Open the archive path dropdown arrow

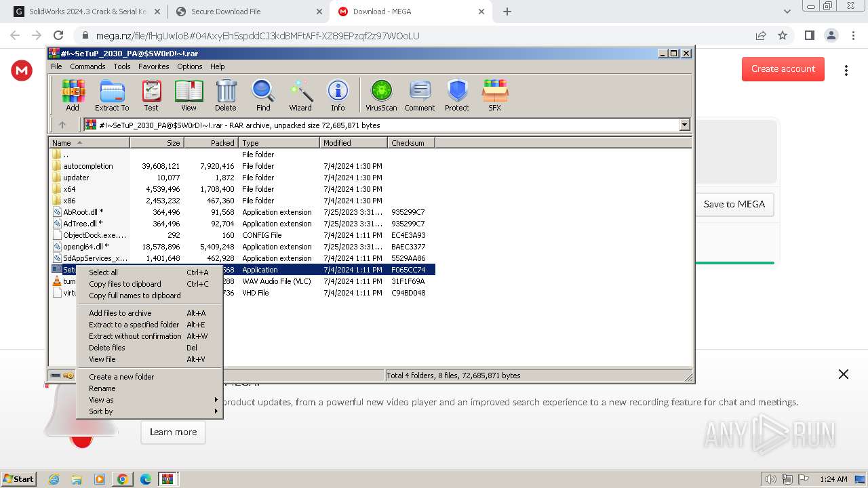pos(684,125)
